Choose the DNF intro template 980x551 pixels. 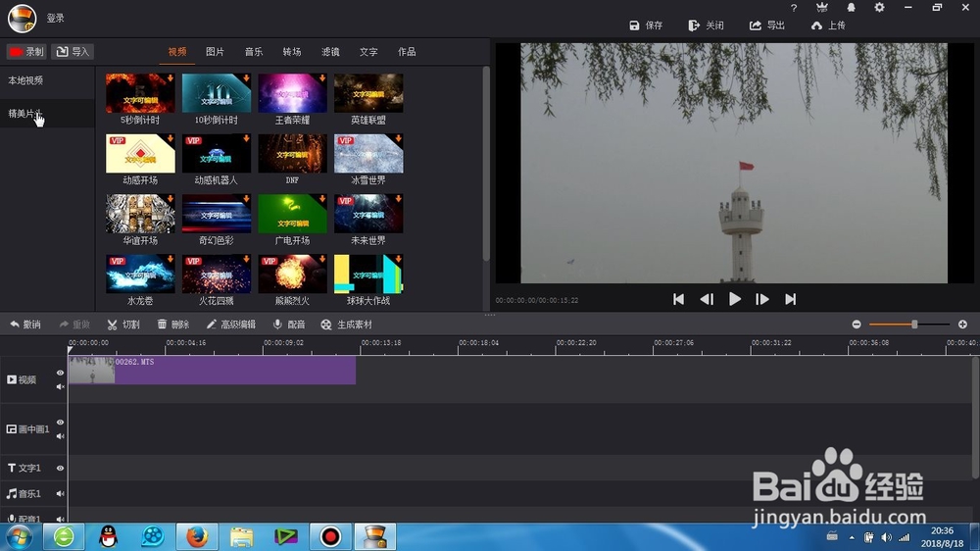(x=292, y=153)
